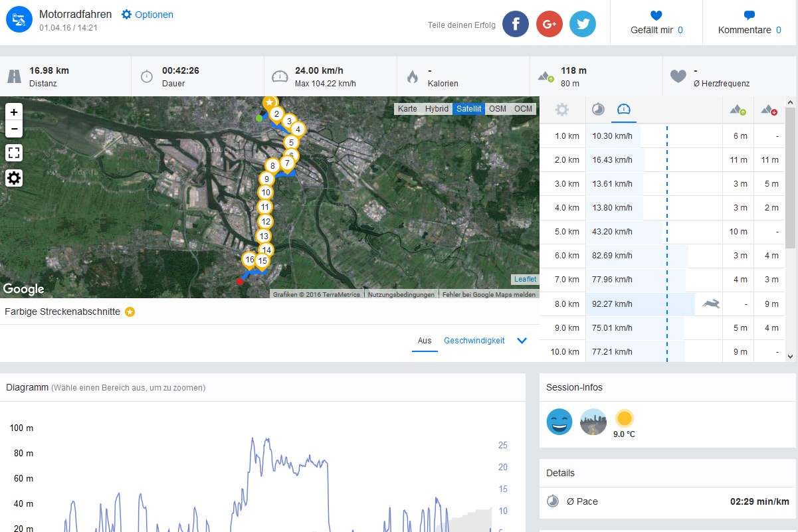Open the Kommentare speech bubble
The image size is (798, 532).
point(749,15)
